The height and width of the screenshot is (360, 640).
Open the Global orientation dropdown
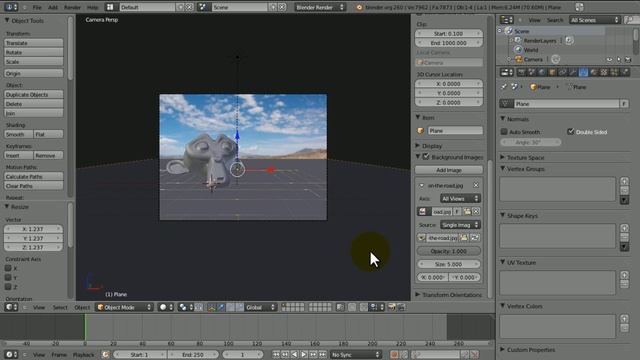pyautogui.click(x=260, y=307)
